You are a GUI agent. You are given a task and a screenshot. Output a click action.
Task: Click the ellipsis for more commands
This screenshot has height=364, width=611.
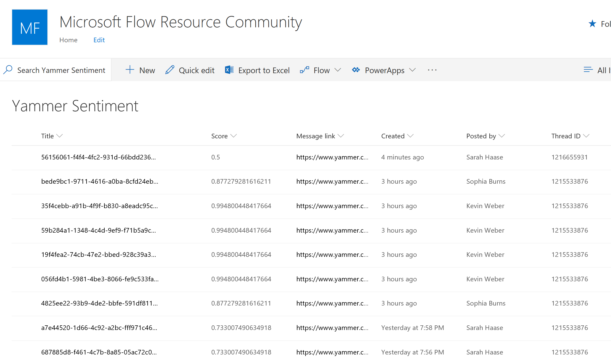click(432, 70)
